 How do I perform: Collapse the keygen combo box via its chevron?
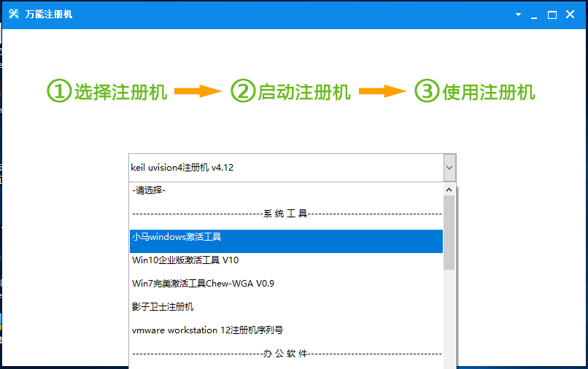(x=449, y=168)
